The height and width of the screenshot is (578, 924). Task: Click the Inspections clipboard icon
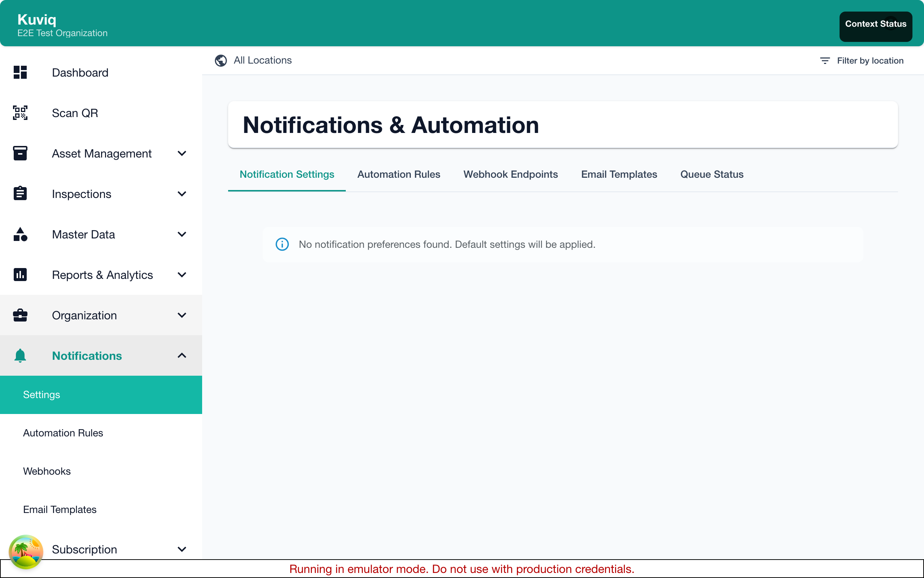tap(20, 193)
